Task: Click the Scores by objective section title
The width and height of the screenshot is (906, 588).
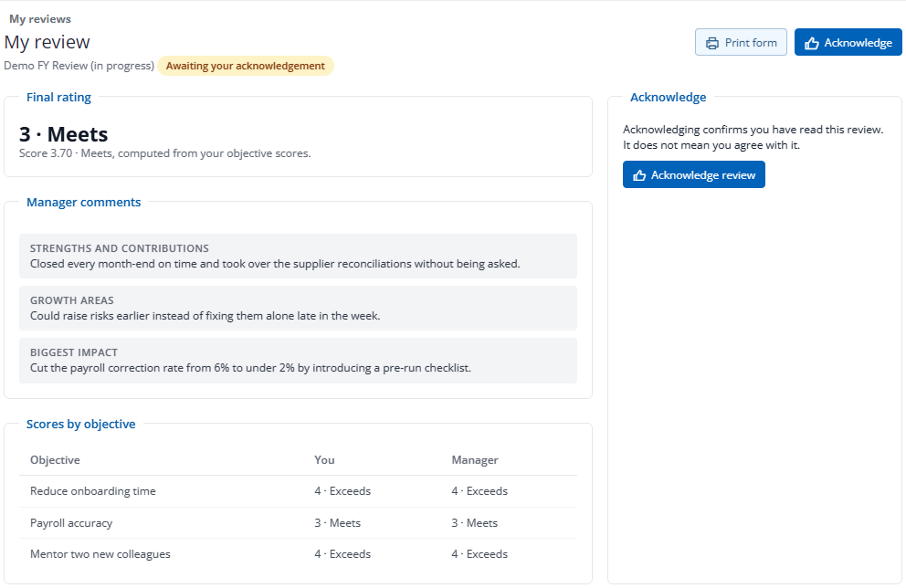Action: [x=81, y=424]
